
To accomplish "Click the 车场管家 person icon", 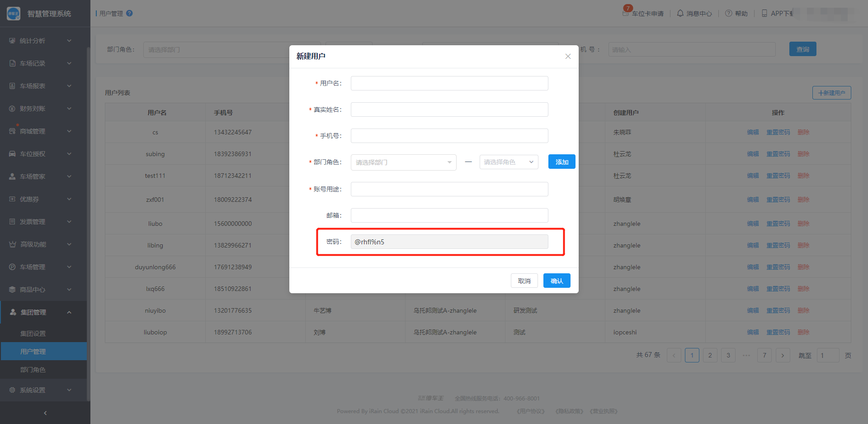I will (x=12, y=176).
